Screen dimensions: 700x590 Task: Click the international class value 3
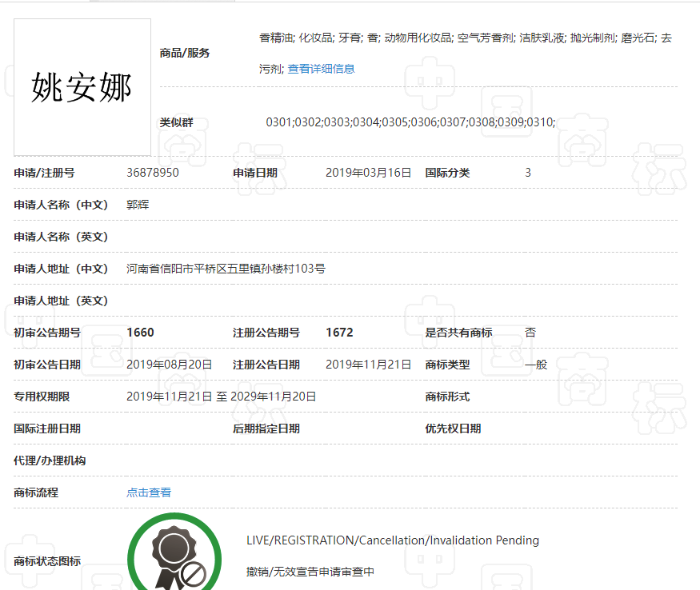(x=528, y=173)
